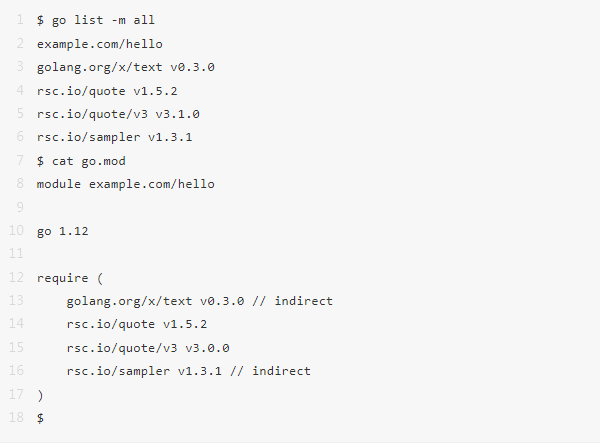The image size is (600, 443).
Task: Click the 'module example.com/hello' line
Action: [x=125, y=184]
